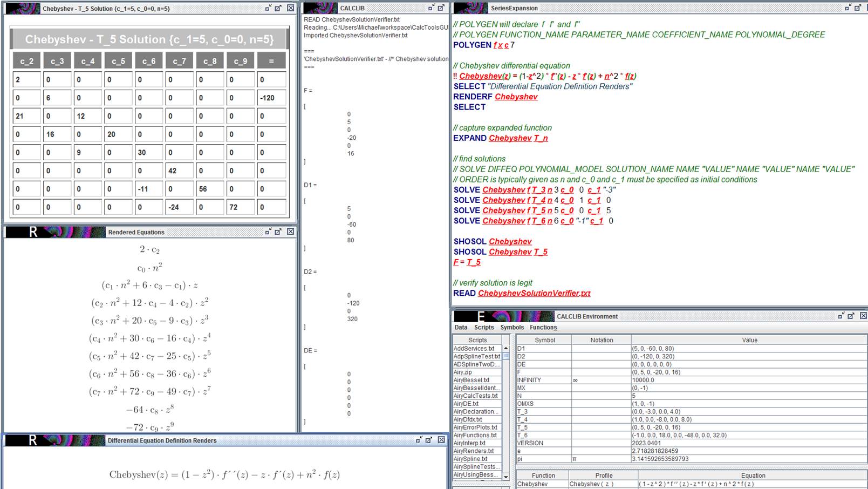Select AiryDE.txt script
The height and width of the screenshot is (489, 868).
[x=477, y=404]
